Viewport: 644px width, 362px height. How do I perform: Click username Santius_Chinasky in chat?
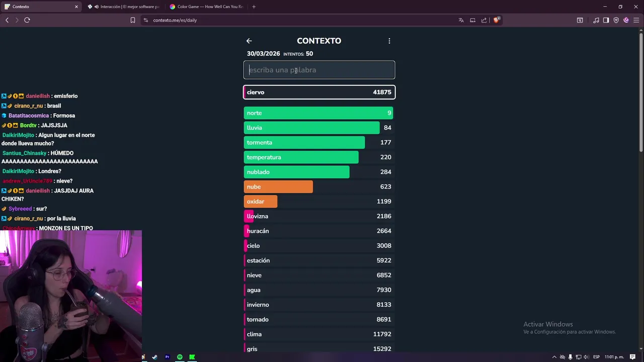[24, 153]
